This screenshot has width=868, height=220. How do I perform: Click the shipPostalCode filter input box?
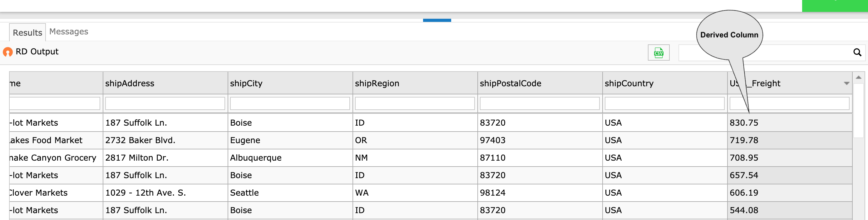[540, 103]
